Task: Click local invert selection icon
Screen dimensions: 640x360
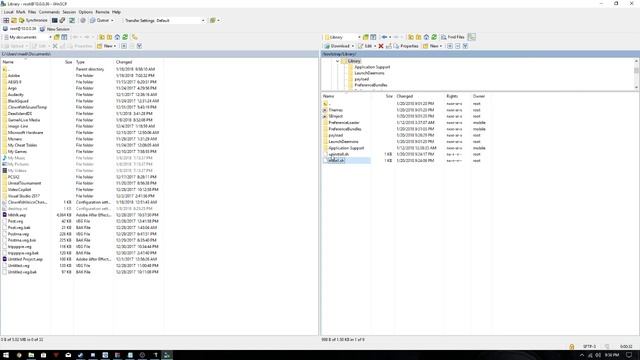Action: 139,46
